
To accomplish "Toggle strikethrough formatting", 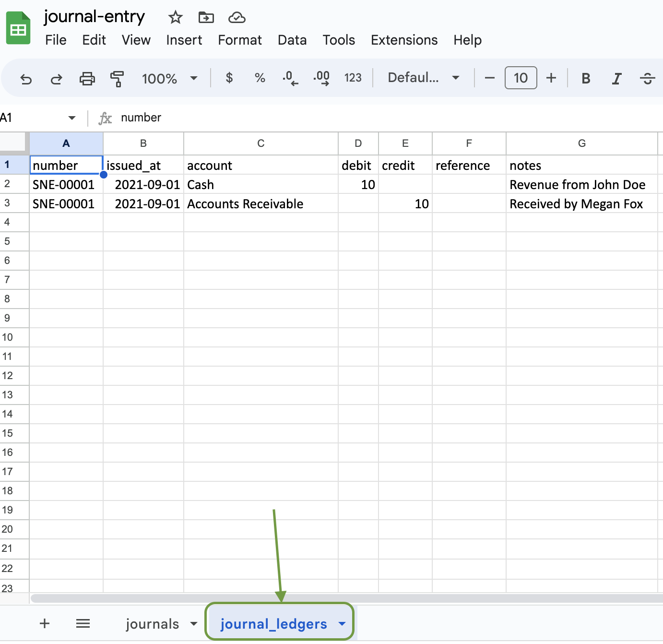I will pos(647,78).
